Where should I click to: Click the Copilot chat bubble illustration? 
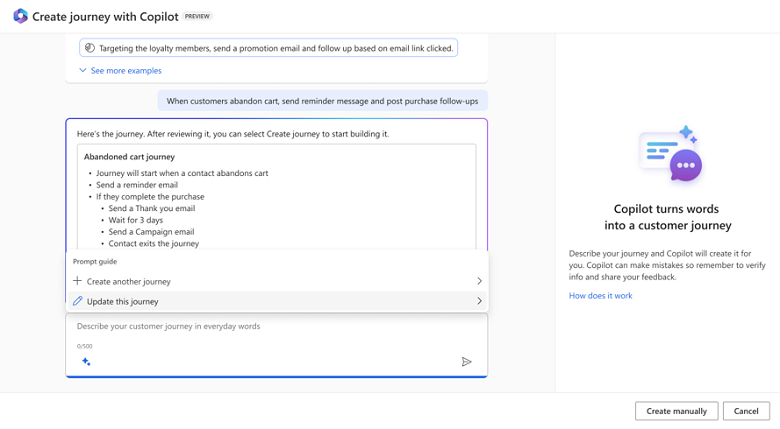tap(671, 155)
